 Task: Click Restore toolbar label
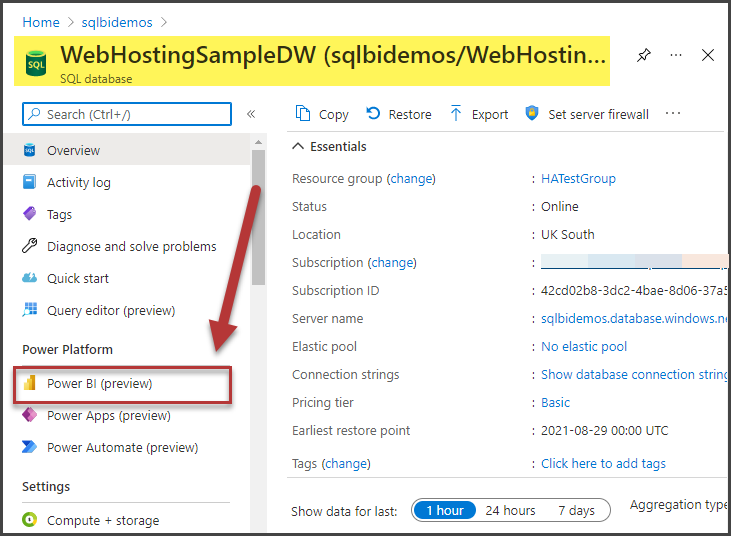(x=410, y=114)
